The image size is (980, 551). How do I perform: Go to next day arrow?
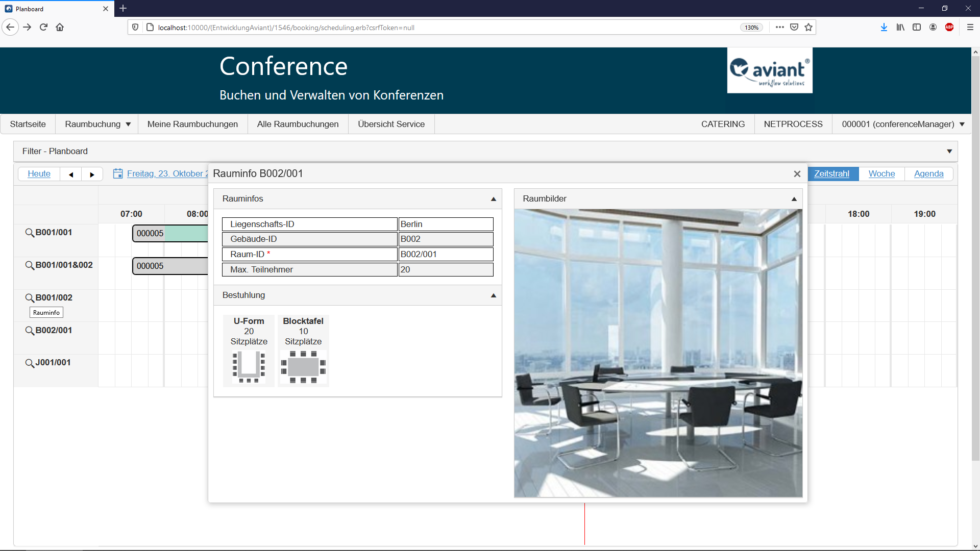(92, 174)
